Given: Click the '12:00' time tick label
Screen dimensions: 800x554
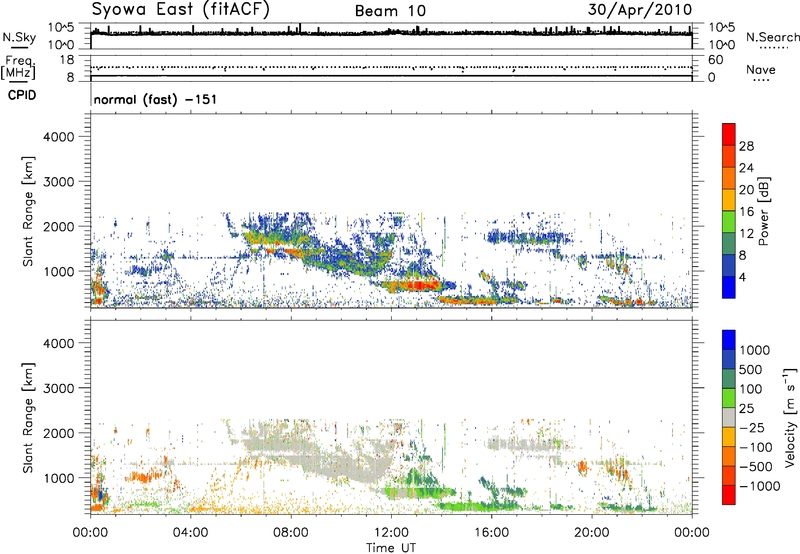Looking at the screenshot, I should [391, 533].
